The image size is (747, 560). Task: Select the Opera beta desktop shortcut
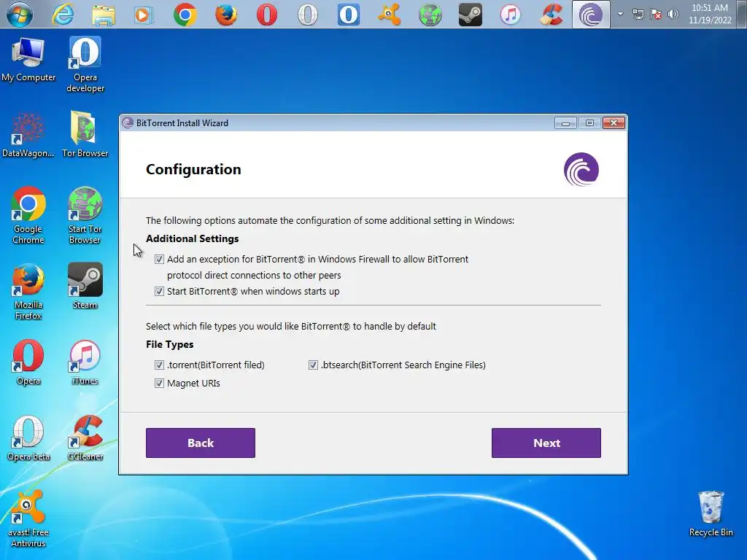(x=28, y=438)
